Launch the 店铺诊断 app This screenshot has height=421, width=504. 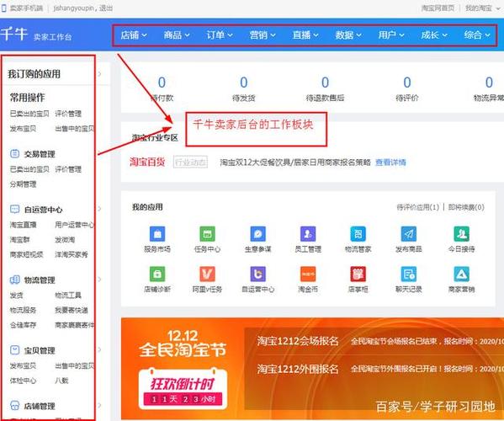tap(157, 274)
